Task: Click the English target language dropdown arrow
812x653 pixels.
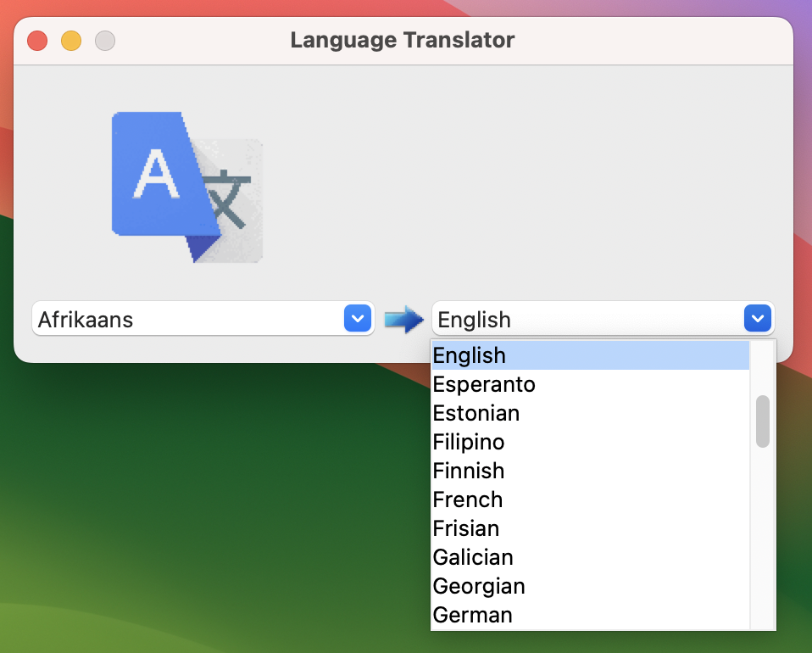Action: (758, 318)
